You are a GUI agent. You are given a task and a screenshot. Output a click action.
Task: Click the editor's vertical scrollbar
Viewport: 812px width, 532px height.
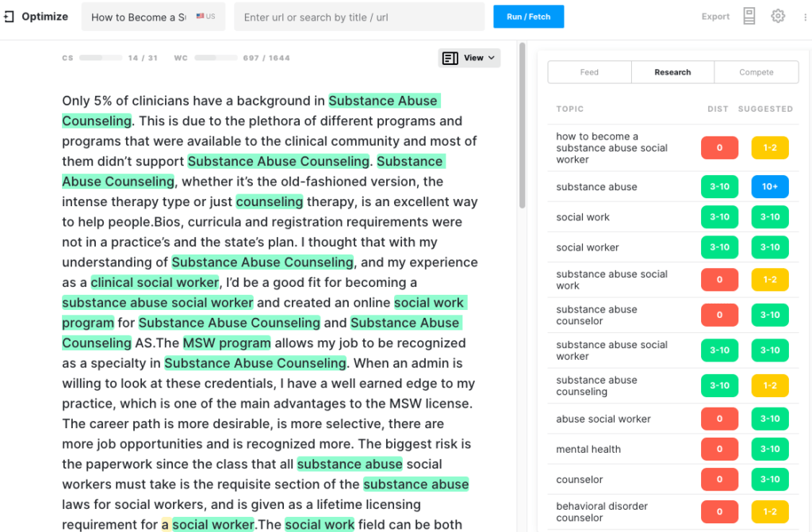pos(522,127)
